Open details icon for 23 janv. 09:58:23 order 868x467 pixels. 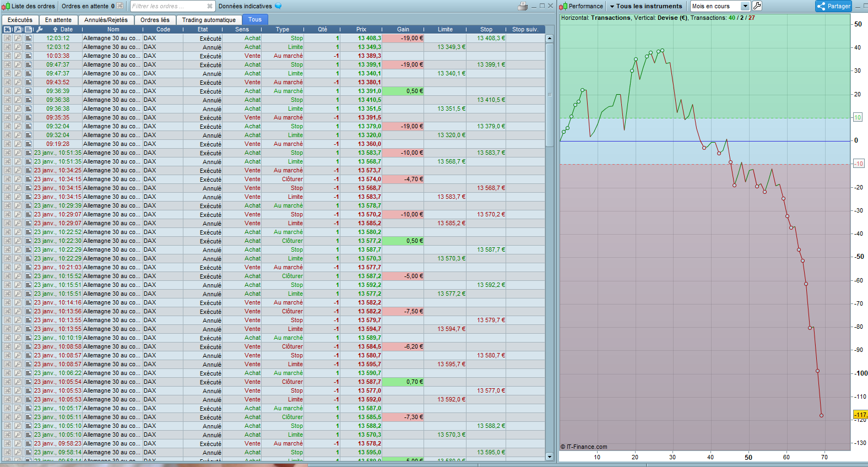(28, 443)
